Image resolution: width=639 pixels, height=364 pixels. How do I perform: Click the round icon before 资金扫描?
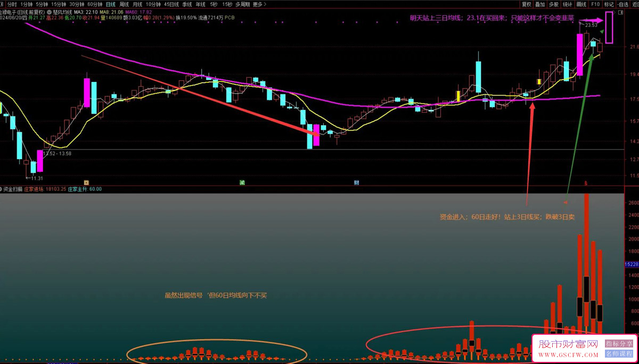point(2,189)
